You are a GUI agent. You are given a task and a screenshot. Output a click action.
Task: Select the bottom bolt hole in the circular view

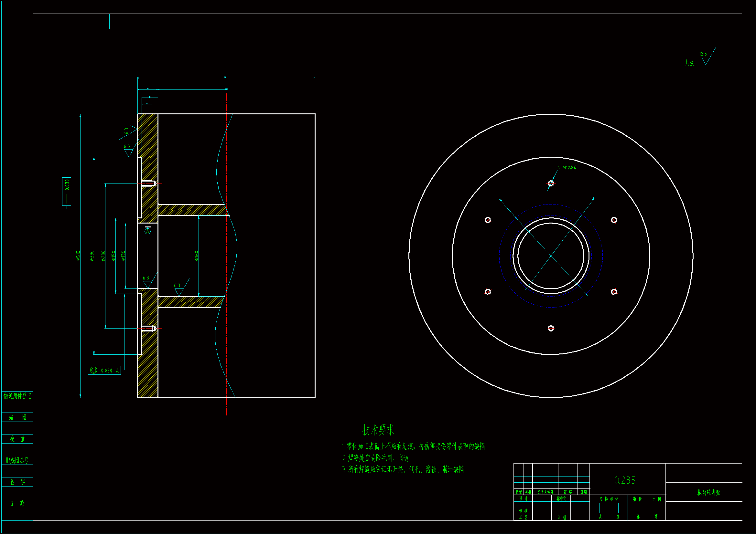tap(551, 328)
